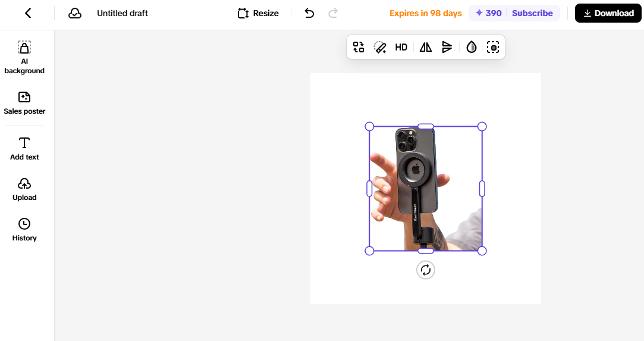Open the Resize option

(258, 13)
